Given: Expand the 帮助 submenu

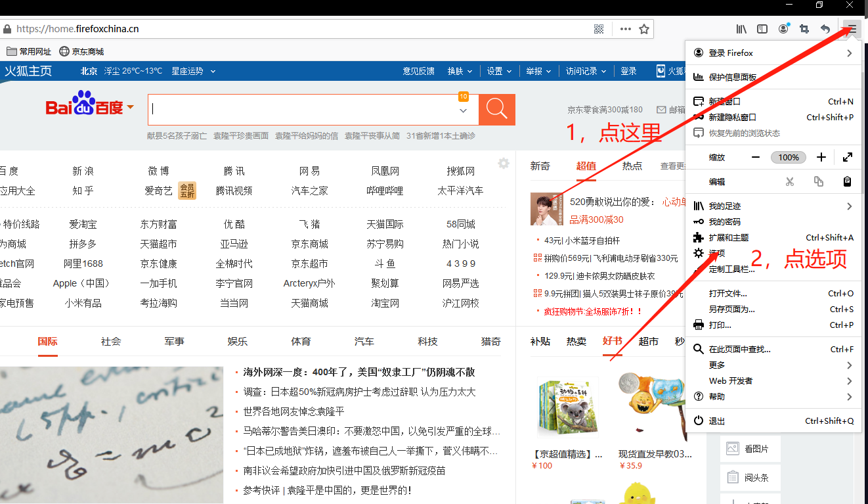Looking at the screenshot, I should 773,396.
